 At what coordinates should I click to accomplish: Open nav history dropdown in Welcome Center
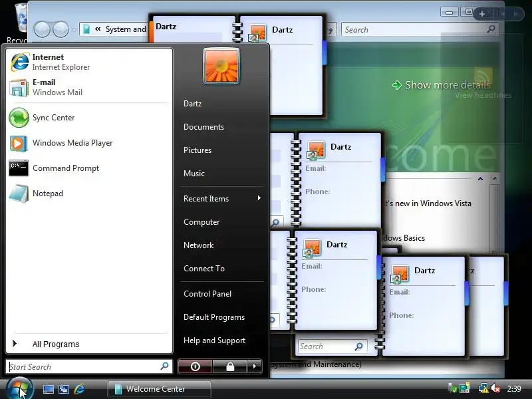[x=74, y=30]
